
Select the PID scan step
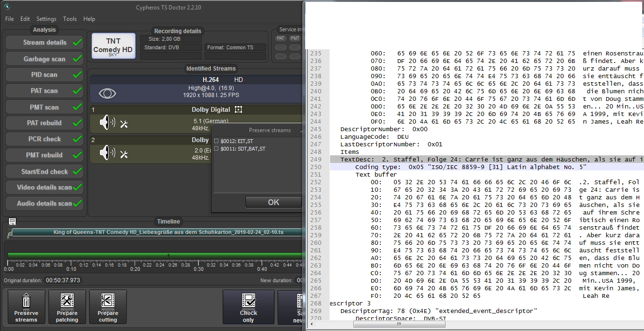45,75
